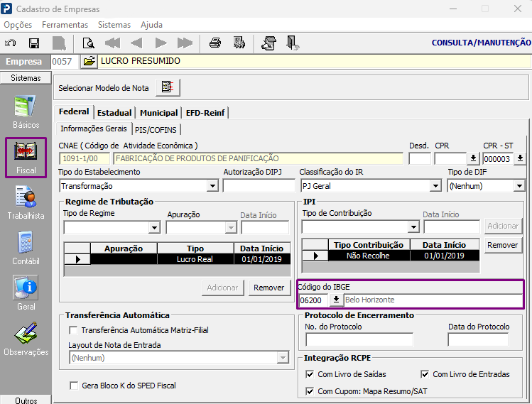Screen dimensions: 532x404
Task: Open the Contábil sidebar section
Action: pos(26,249)
